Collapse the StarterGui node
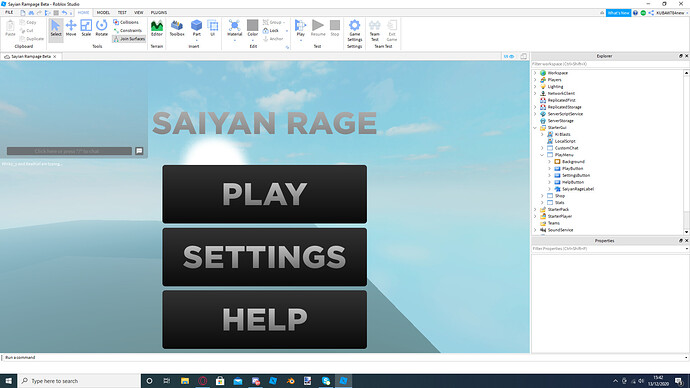The image size is (690, 388). pyautogui.click(x=536, y=128)
